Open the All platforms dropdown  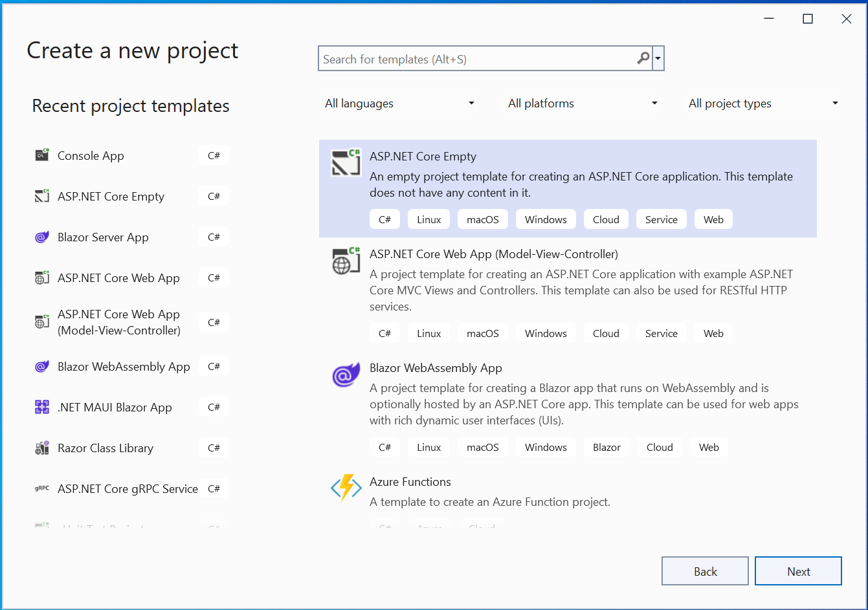pos(583,103)
